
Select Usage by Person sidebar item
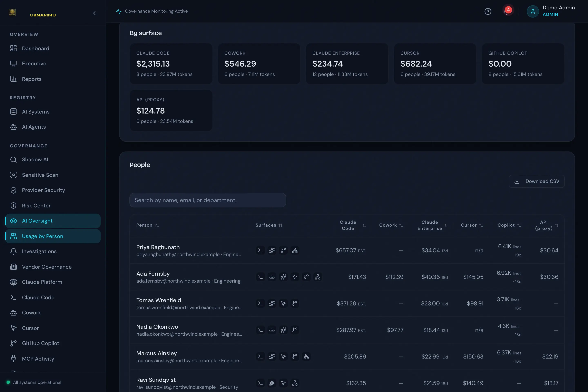click(x=53, y=236)
